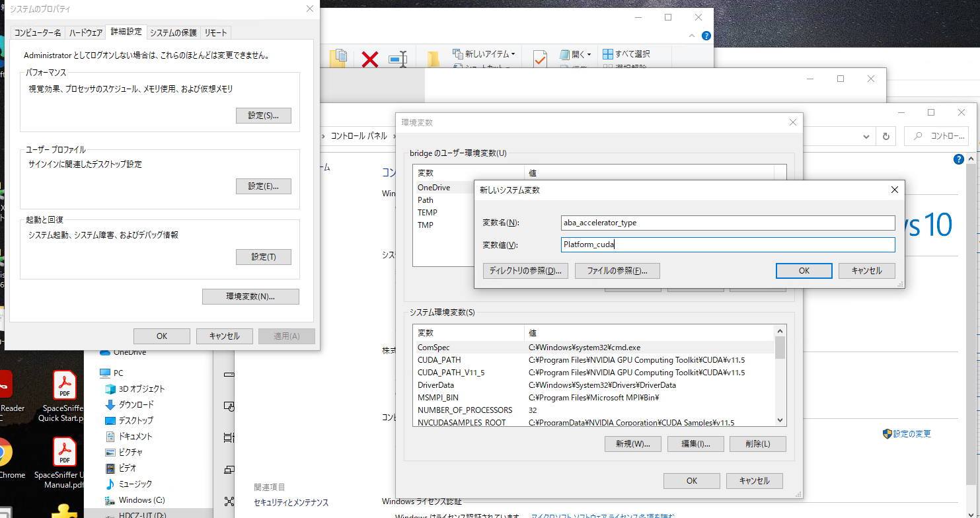This screenshot has height=518, width=980.
Task: Click the rename icon in Explorer ribbon
Action: pyautogui.click(x=398, y=59)
